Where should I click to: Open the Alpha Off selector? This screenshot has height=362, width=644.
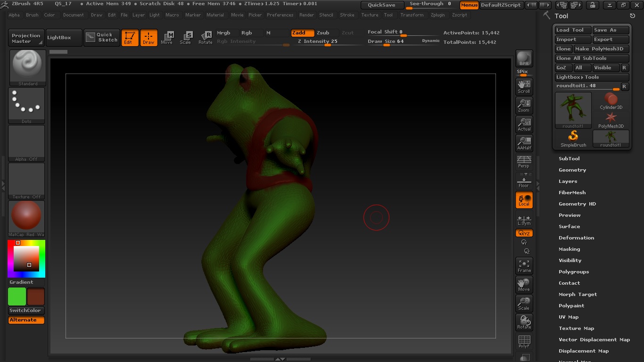click(x=26, y=143)
